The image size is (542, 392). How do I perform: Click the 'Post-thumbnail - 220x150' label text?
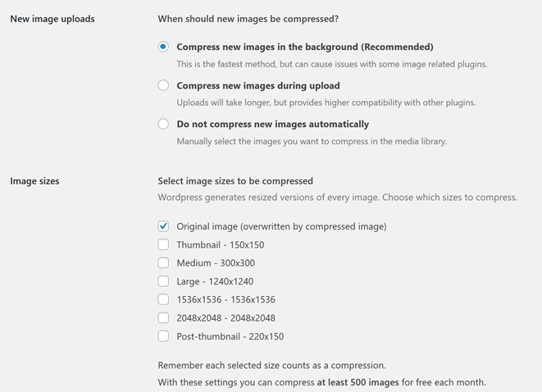pyautogui.click(x=230, y=336)
